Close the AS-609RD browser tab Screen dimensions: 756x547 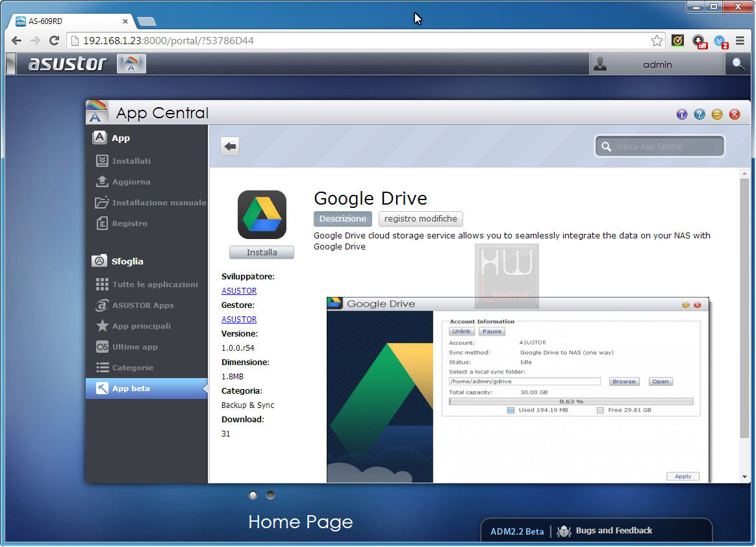point(125,21)
